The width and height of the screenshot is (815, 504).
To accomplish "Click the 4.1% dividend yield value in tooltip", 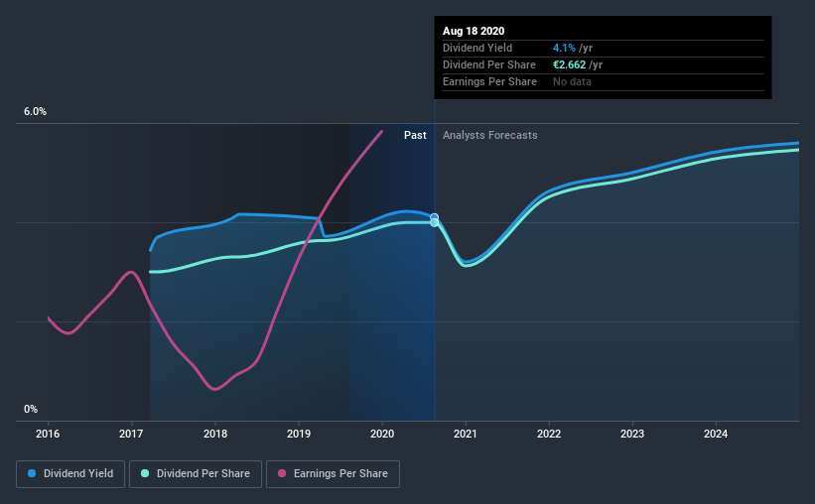I will coord(564,48).
